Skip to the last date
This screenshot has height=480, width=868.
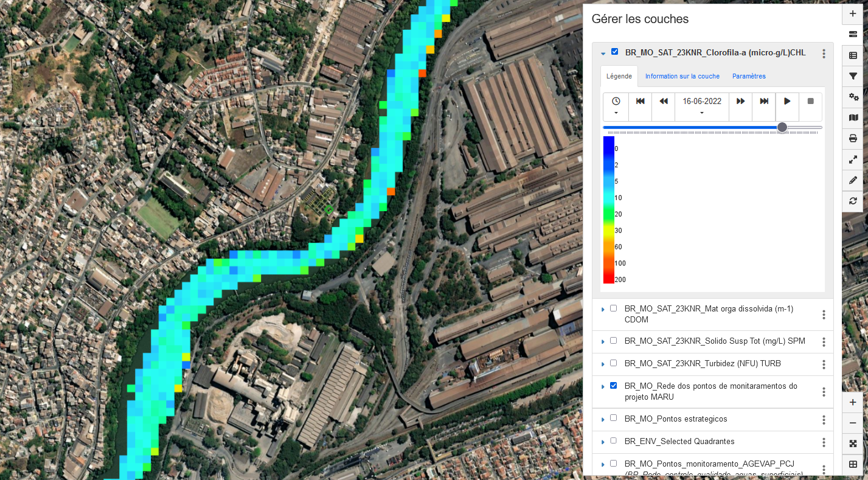pyautogui.click(x=764, y=102)
